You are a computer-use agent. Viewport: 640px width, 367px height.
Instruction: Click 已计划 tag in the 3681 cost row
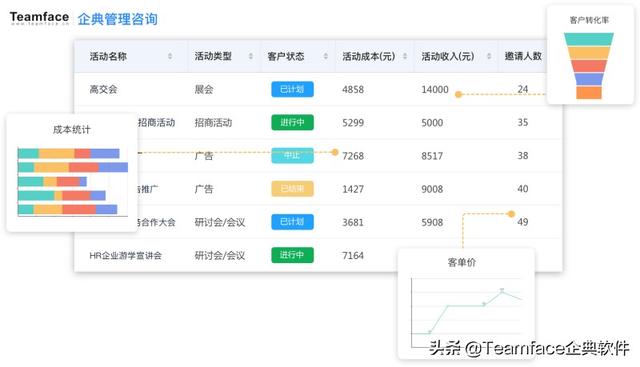(292, 222)
